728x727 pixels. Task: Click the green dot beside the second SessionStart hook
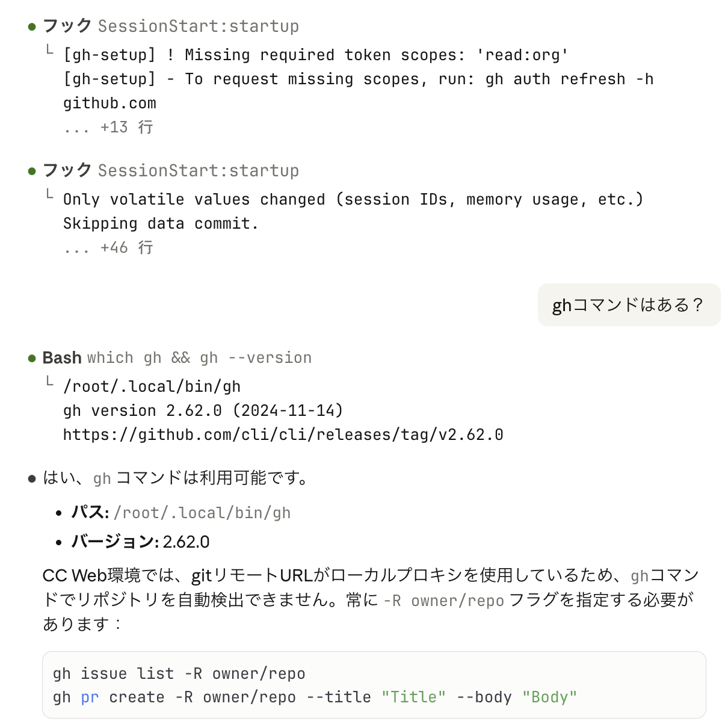pos(32,172)
